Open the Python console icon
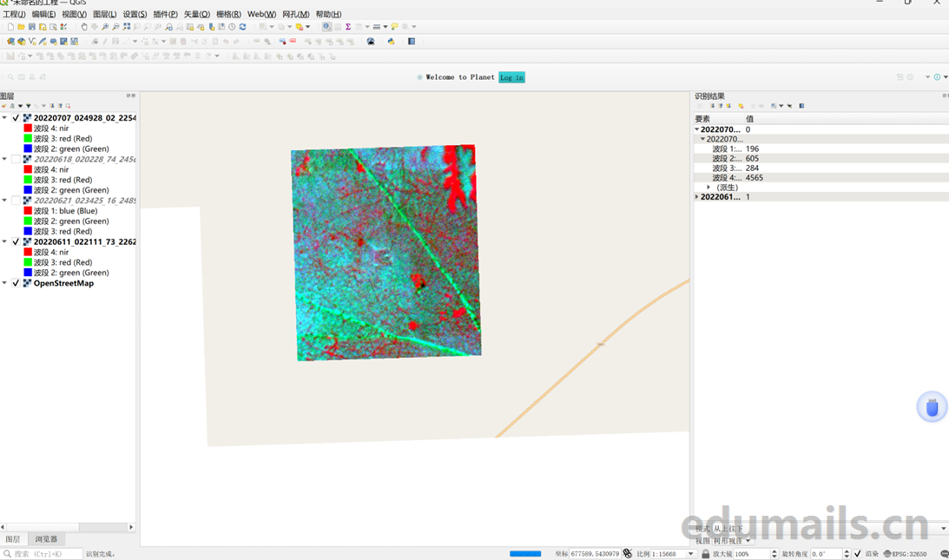Screen dimensions: 949x560 coord(391,41)
